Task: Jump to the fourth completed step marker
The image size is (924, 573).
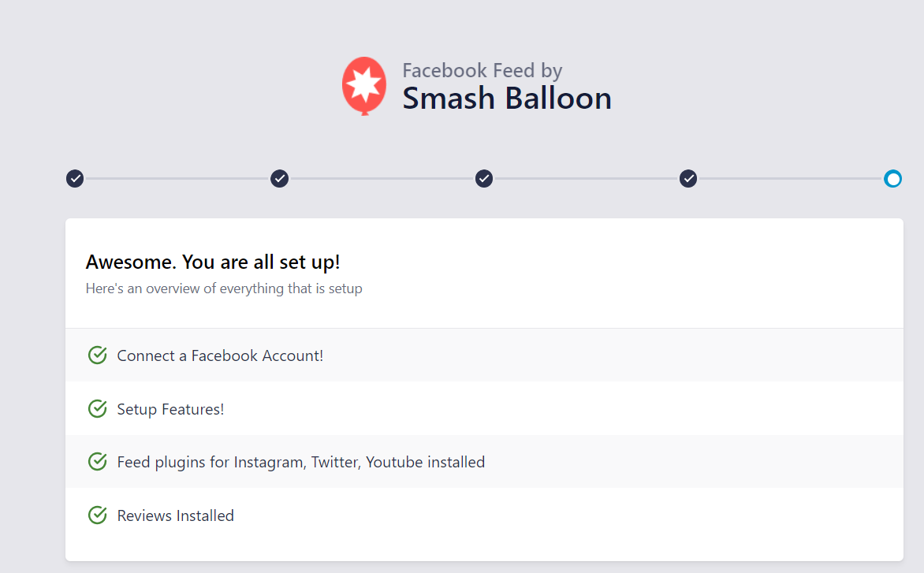Action: click(688, 179)
